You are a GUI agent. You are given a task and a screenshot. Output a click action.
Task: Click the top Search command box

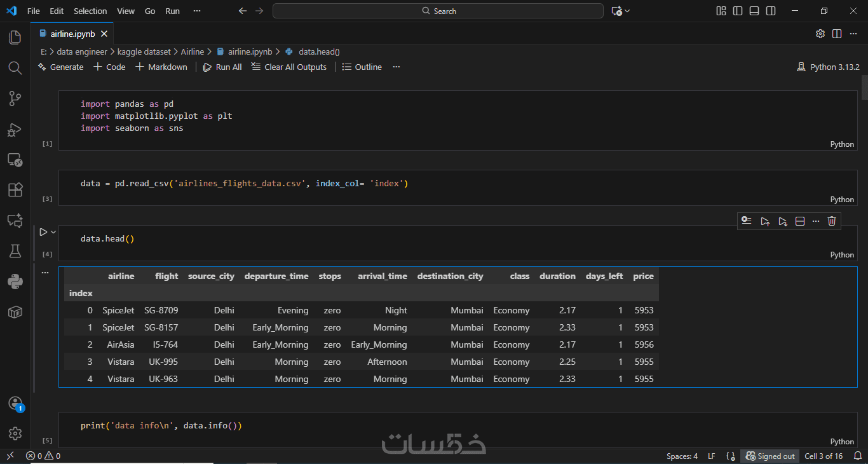click(438, 11)
